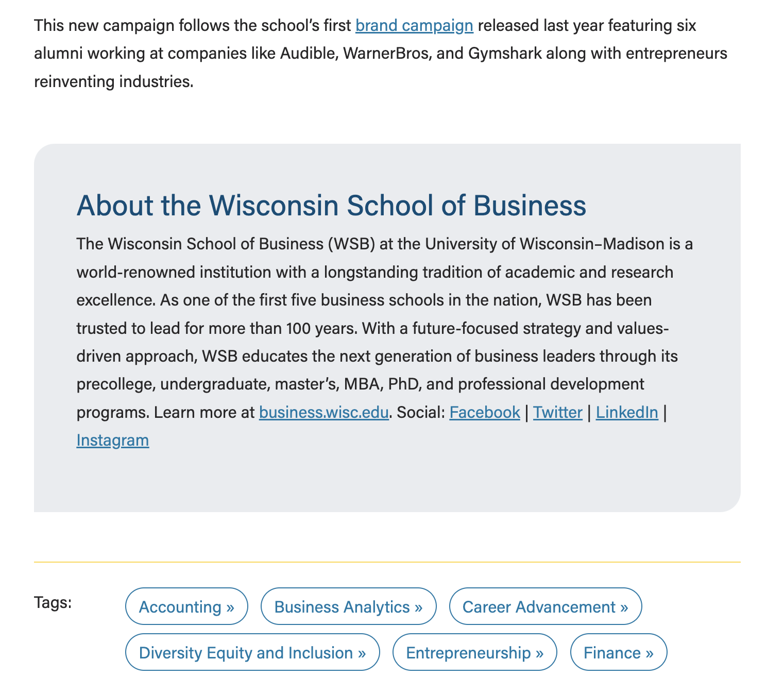784x677 pixels.
Task: Click the Entrepreneurship tag
Action: click(x=474, y=652)
